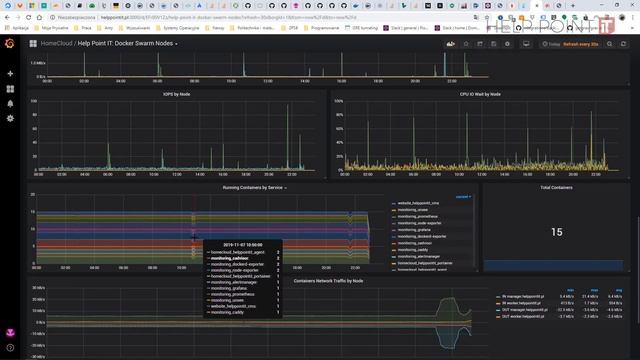The height and width of the screenshot is (360, 640).
Task: Click the OUT worker.helppointit.pl legend color swatch
Action: click(x=498, y=317)
